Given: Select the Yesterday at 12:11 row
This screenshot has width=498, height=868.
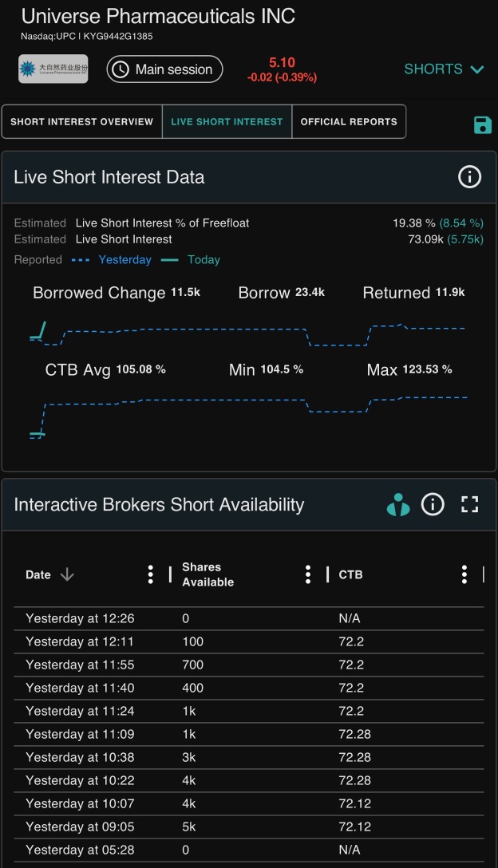Looking at the screenshot, I should click(x=249, y=641).
